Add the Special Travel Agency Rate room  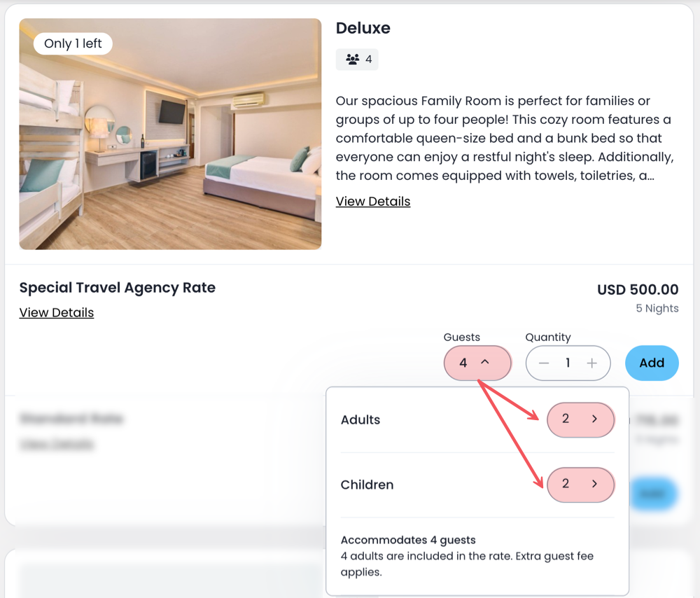pos(651,363)
